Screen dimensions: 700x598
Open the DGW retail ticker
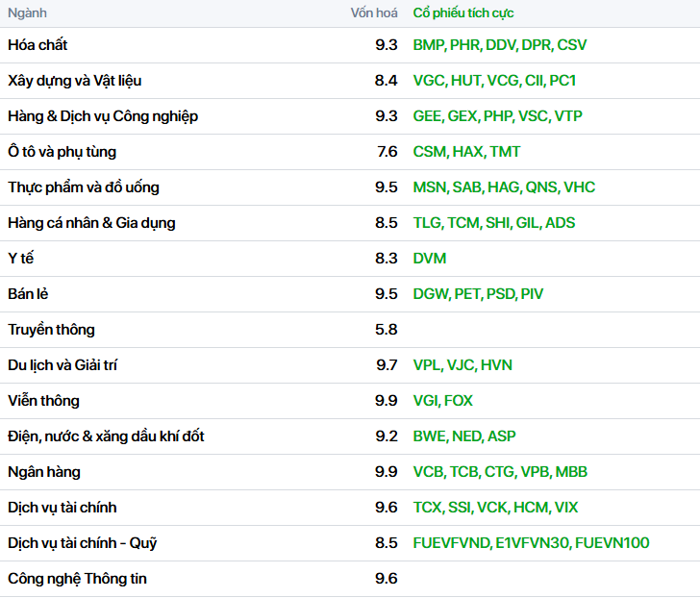pyautogui.click(x=430, y=294)
